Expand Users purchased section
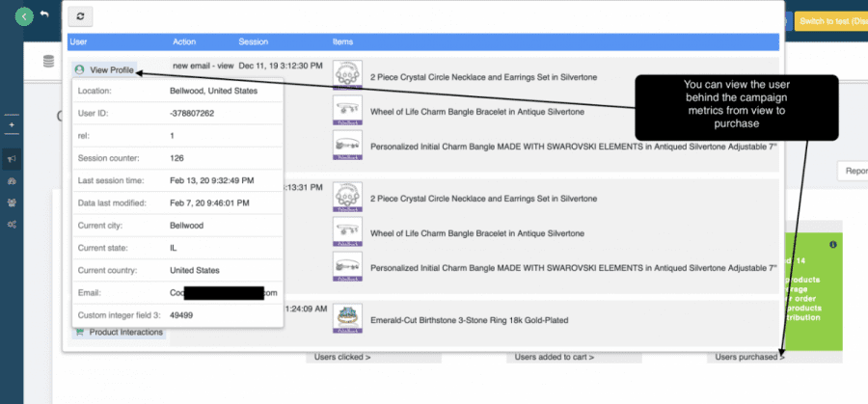Viewport: 868px width, 404px height. click(x=749, y=357)
